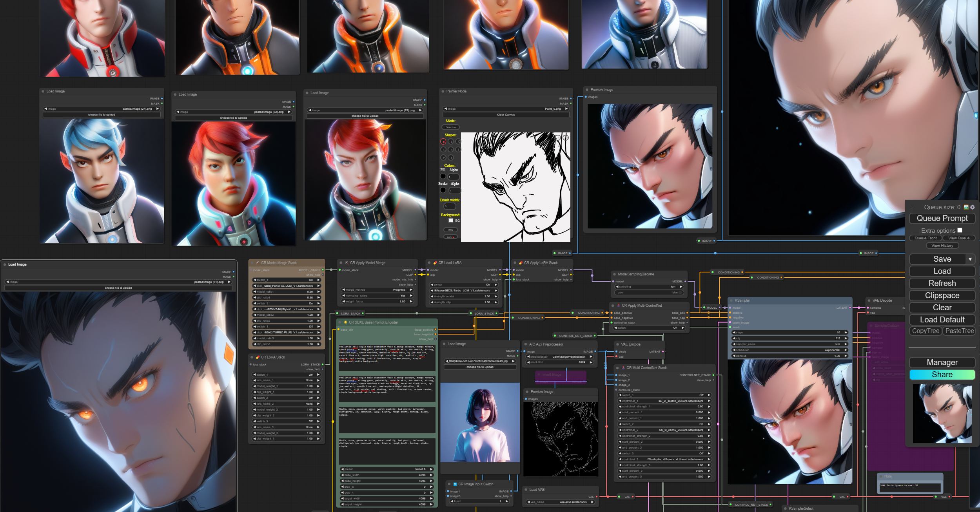Click View History in the menu panel
980x512 pixels.
(942, 246)
